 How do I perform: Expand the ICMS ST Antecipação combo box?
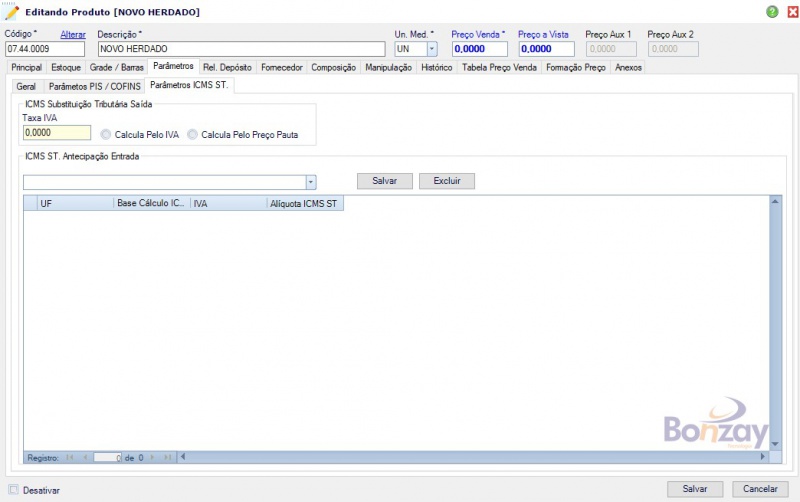coord(310,182)
